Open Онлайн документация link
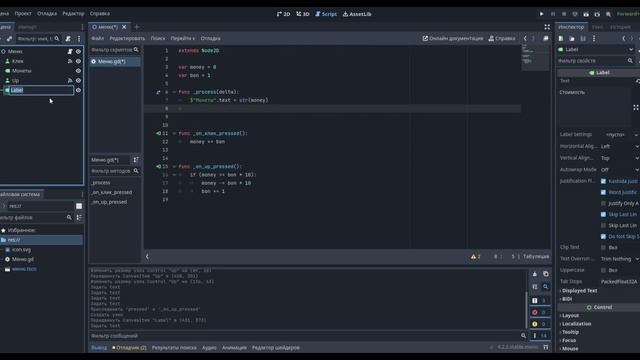 (x=453, y=38)
